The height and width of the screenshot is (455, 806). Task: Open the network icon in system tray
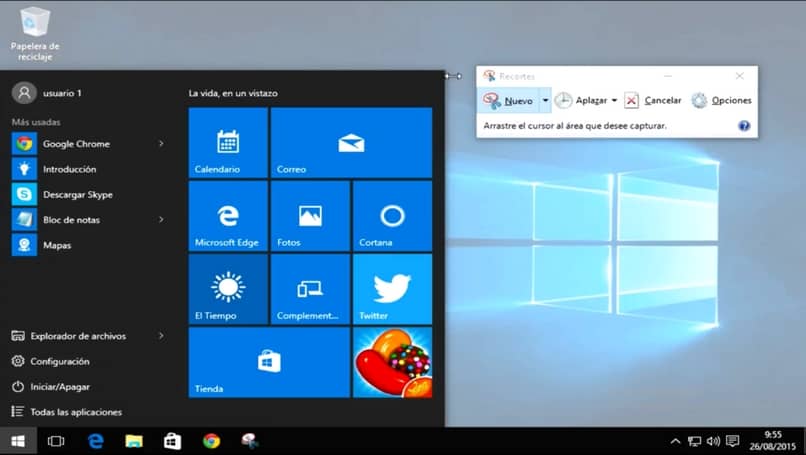point(694,441)
